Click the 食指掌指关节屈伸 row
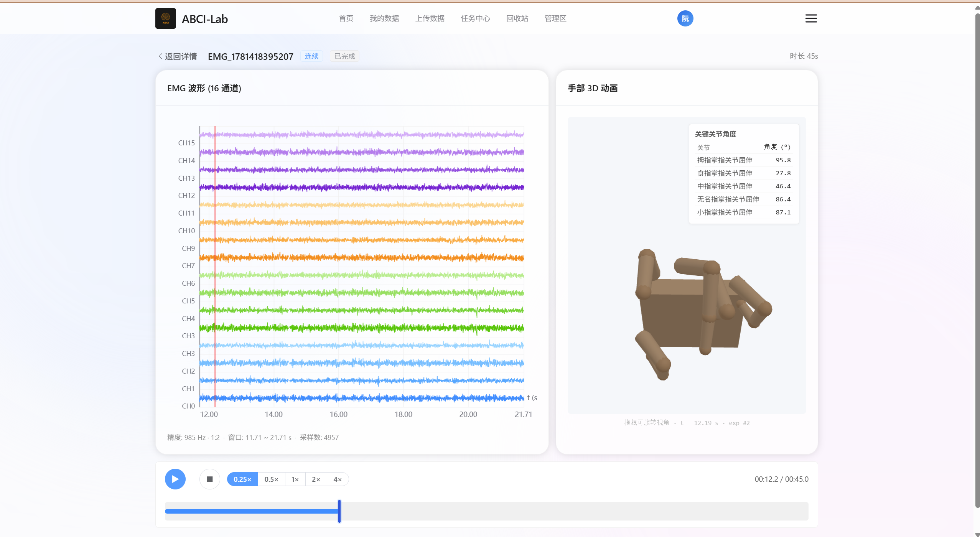Screen dimensions: 980x537 pos(744,173)
